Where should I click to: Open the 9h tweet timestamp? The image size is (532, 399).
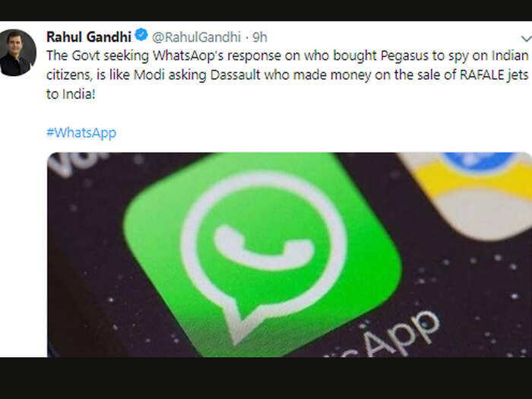[x=260, y=37]
